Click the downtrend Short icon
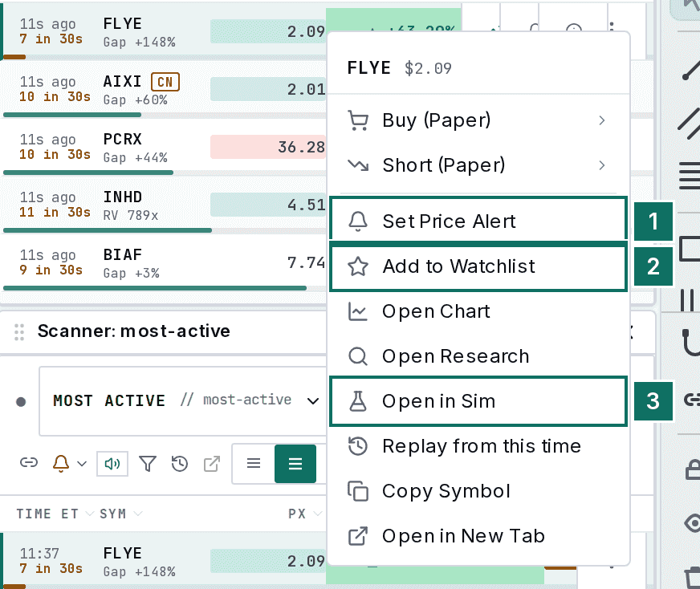Viewport: 700px width, 589px height. pyautogui.click(x=358, y=165)
